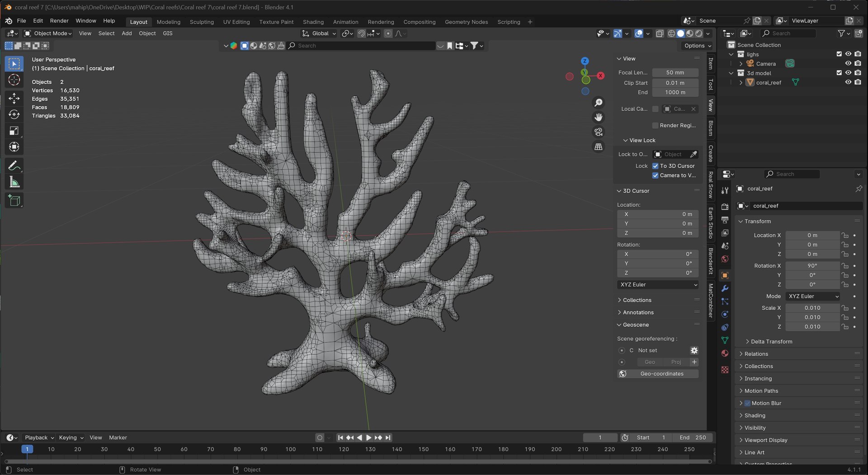Uncheck Camera to View lock checkbox
The image size is (868, 475).
pos(655,175)
